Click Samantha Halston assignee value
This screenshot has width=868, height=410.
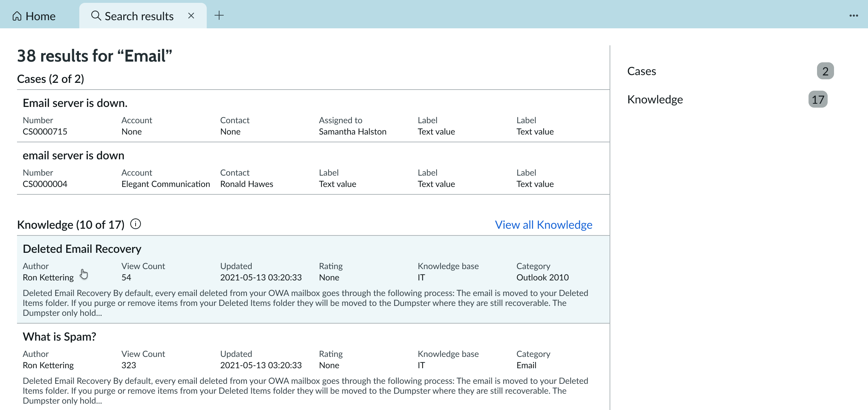coord(353,131)
